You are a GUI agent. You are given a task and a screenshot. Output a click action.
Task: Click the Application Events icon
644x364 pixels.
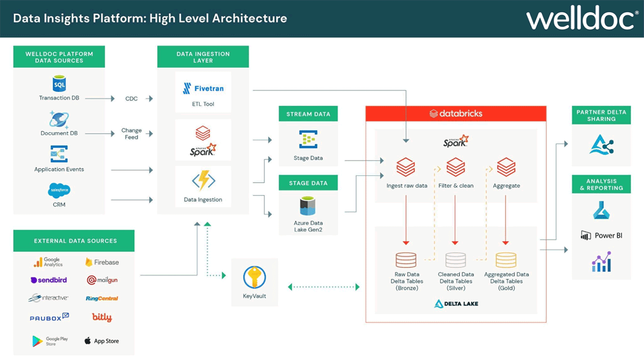tap(59, 155)
